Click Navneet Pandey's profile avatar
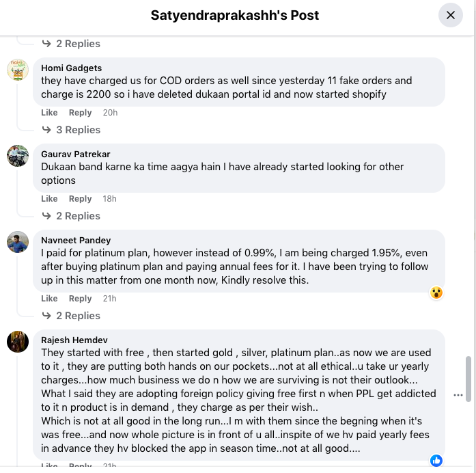Viewport: 476px width, 473px height. 18,242
